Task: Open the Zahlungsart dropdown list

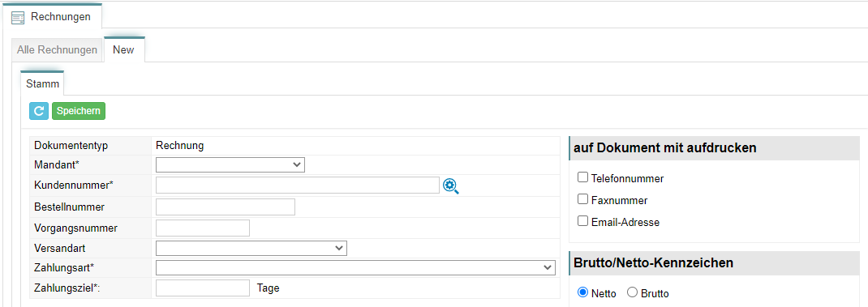Action: pyautogui.click(x=355, y=268)
